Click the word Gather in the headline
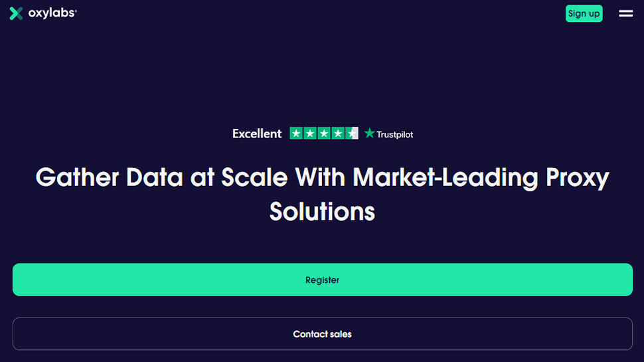Image resolution: width=644 pixels, height=362 pixels. coord(77,177)
